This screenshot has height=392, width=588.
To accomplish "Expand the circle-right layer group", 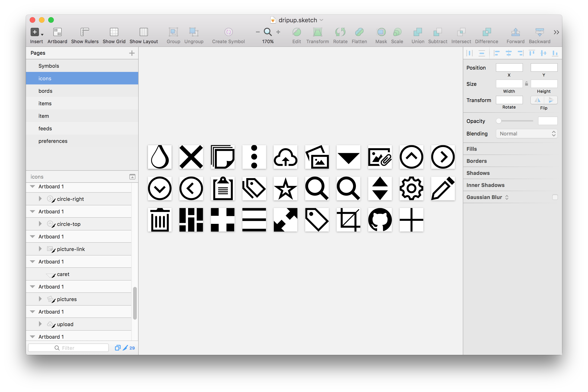I will [40, 199].
